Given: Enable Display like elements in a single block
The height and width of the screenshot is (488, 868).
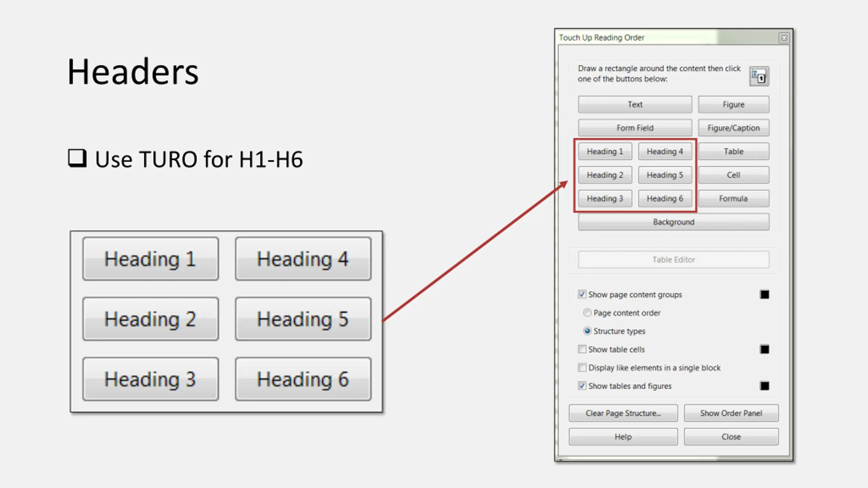Looking at the screenshot, I should 582,367.
